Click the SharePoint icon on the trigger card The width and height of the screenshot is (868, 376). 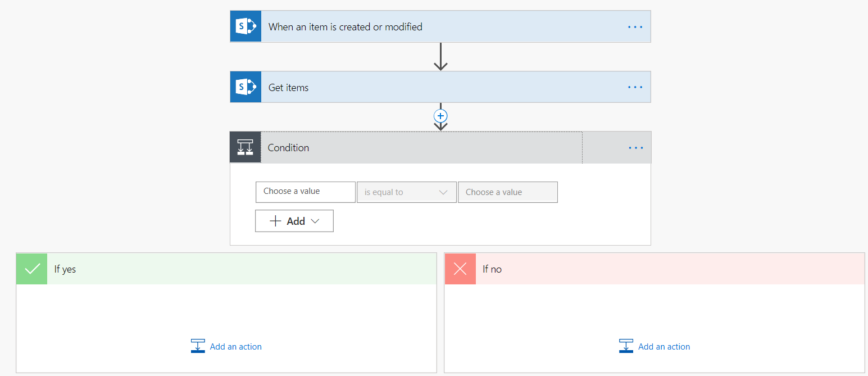[x=245, y=26]
